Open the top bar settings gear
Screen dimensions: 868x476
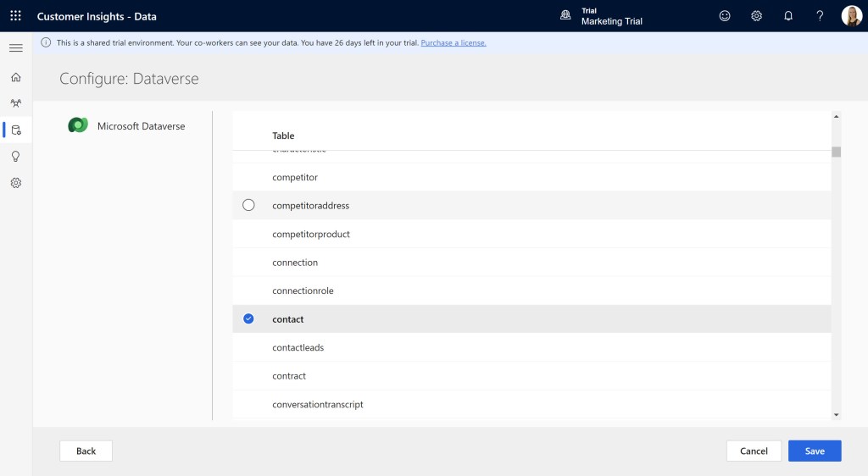click(x=756, y=16)
